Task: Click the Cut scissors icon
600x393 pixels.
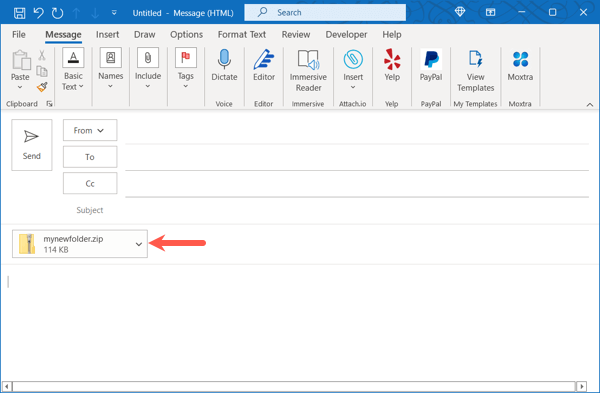Action: click(42, 55)
